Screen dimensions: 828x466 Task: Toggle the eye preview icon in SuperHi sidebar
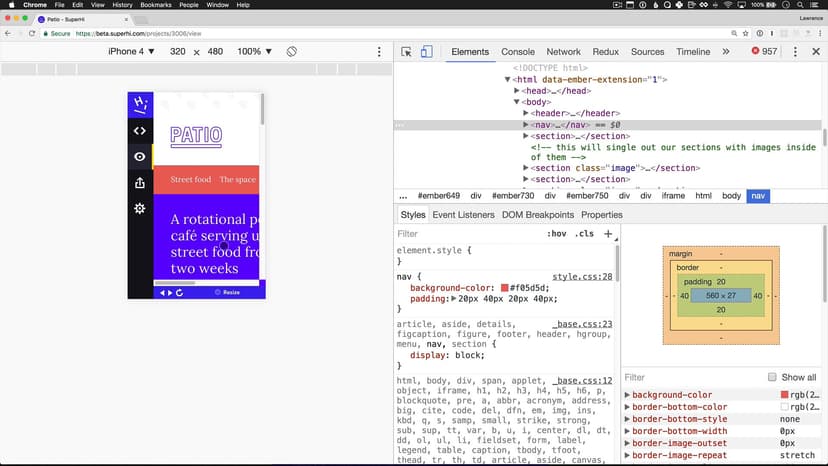[140, 157]
